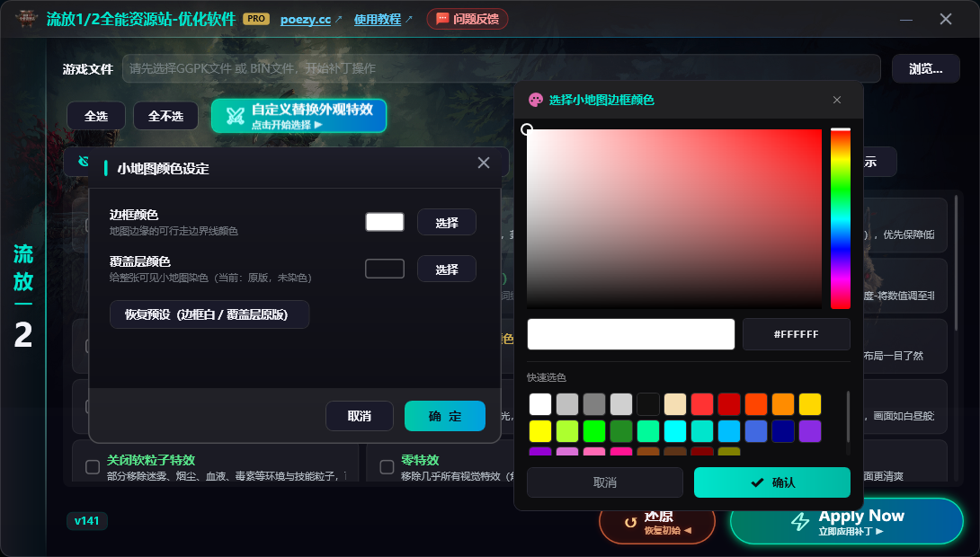Open the 问题反馈 feedback button
This screenshot has width=980, height=557.
click(x=467, y=19)
